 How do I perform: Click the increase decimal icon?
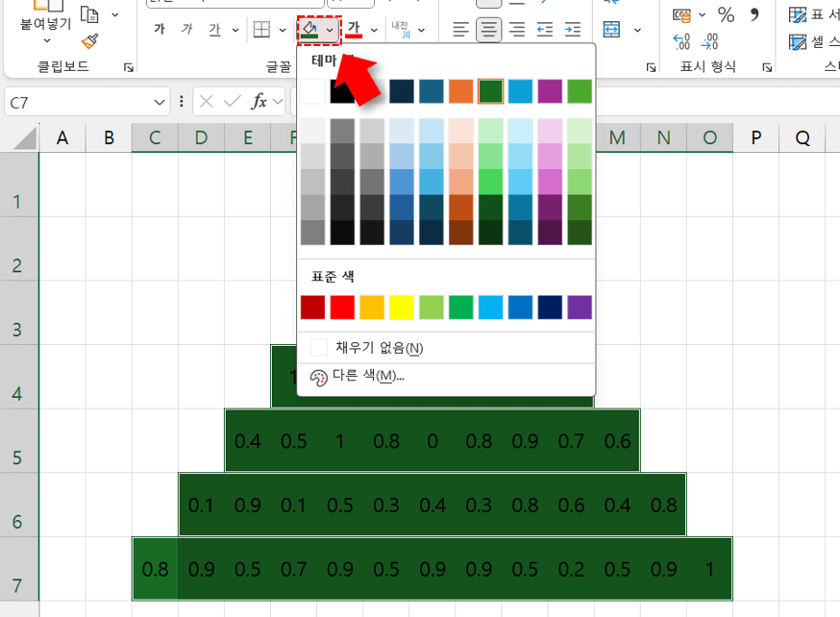pyautogui.click(x=682, y=41)
